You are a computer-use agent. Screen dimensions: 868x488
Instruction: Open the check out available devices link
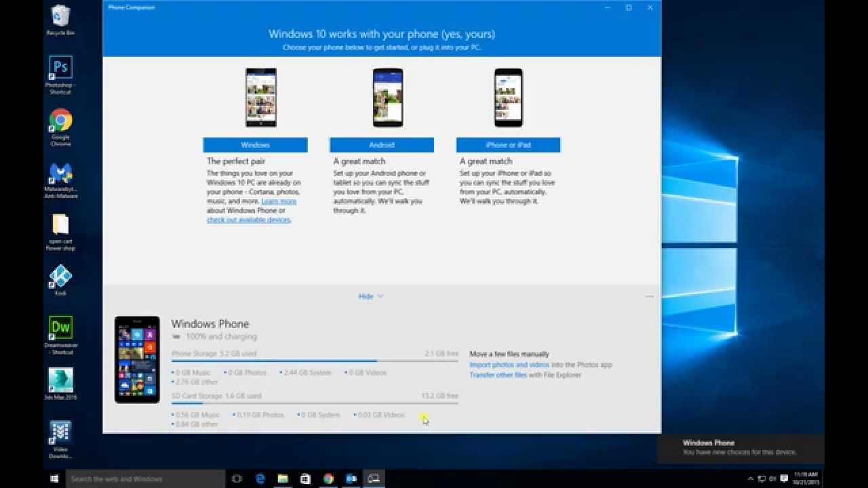click(x=248, y=220)
